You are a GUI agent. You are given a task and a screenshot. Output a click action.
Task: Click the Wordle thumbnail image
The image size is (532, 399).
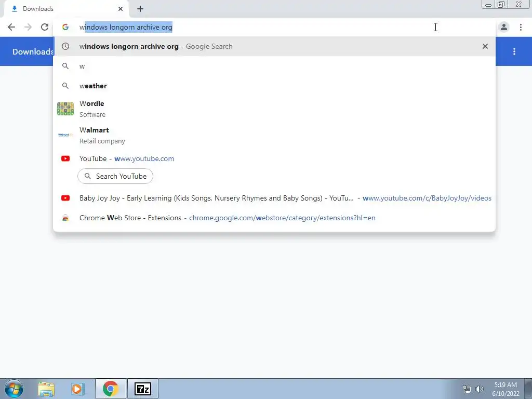(x=65, y=109)
